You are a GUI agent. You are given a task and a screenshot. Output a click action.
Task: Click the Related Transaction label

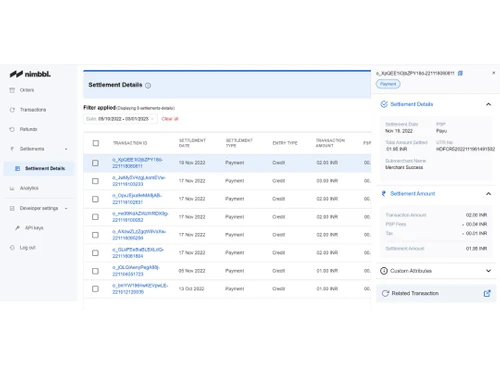click(415, 293)
